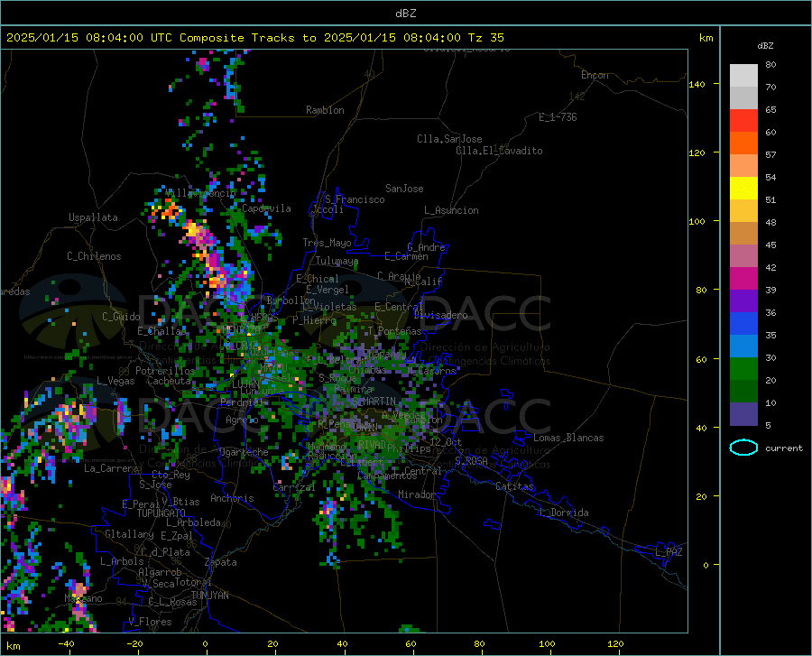Screen dimensions: 812x656
Task: Click the Catitas map label
Action: point(515,486)
